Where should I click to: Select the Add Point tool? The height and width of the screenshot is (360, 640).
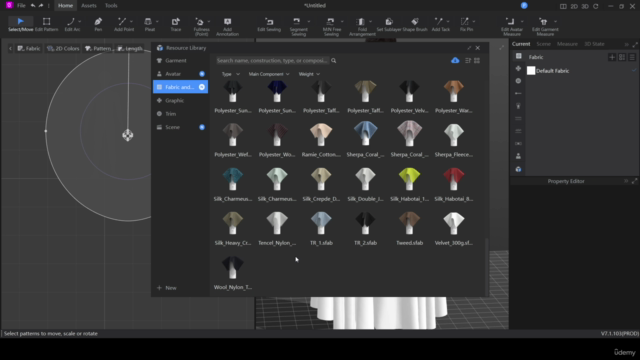point(123,24)
